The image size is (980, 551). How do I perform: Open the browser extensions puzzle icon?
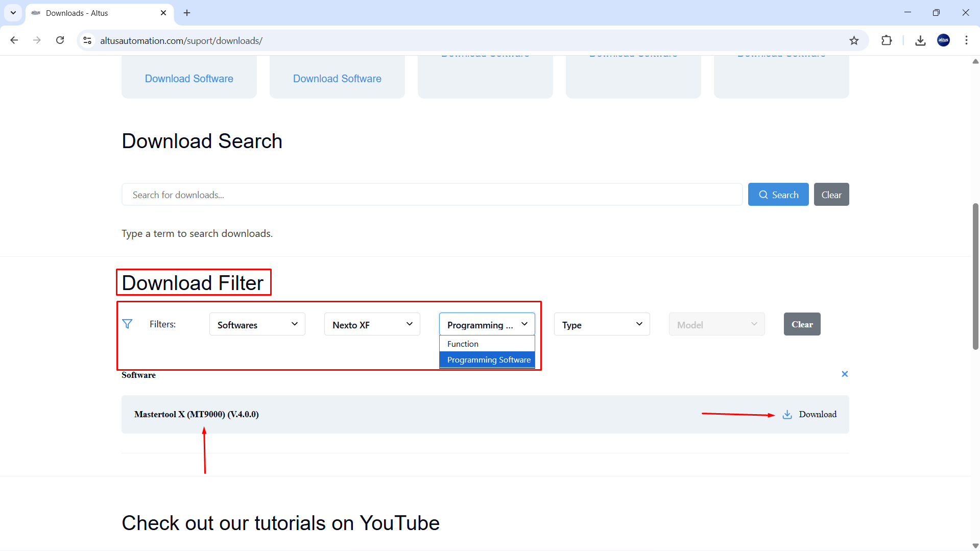(x=887, y=40)
